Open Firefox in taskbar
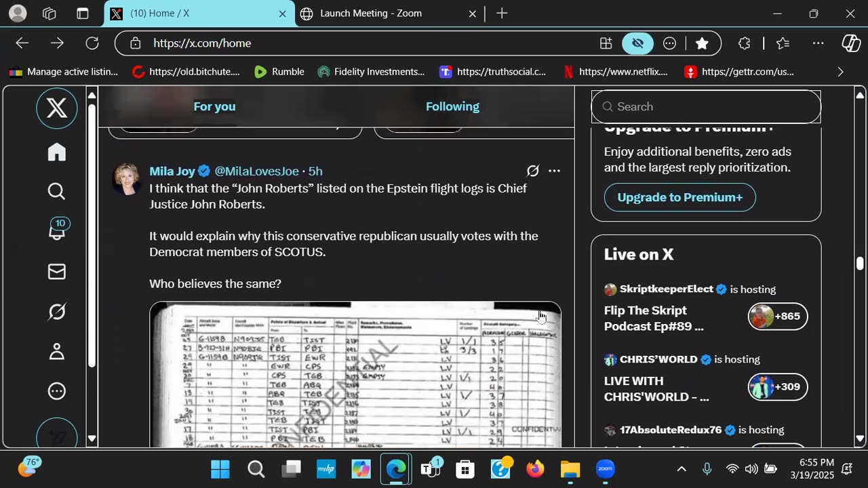This screenshot has height=488, width=868. pos(535,469)
